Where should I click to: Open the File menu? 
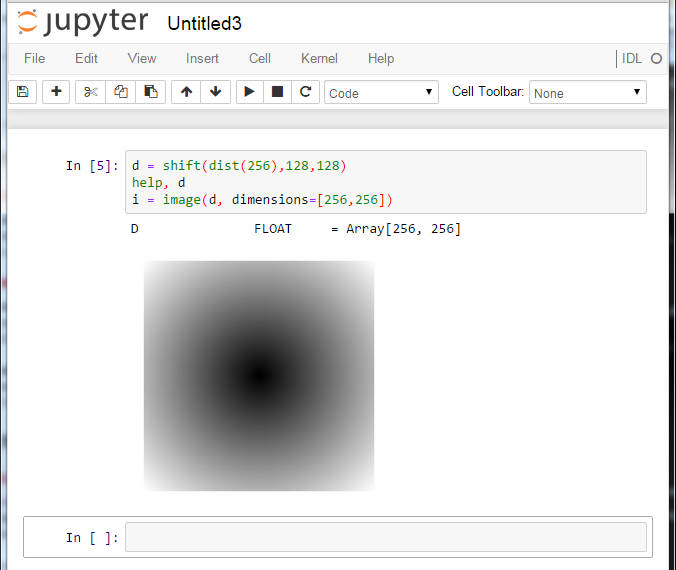34,58
